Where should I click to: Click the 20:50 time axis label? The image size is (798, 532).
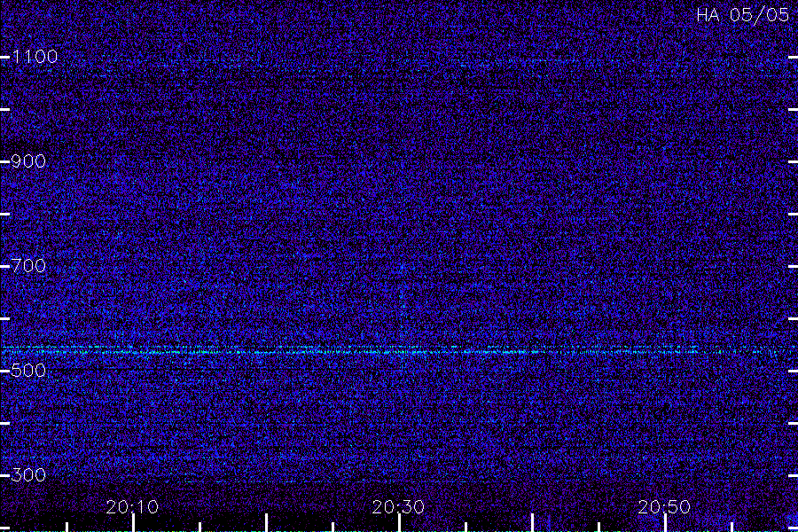664,507
